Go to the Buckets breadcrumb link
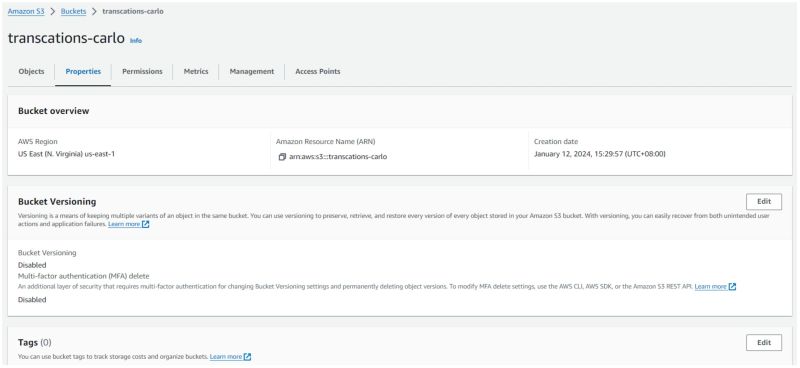The width and height of the screenshot is (800, 368). click(x=73, y=11)
